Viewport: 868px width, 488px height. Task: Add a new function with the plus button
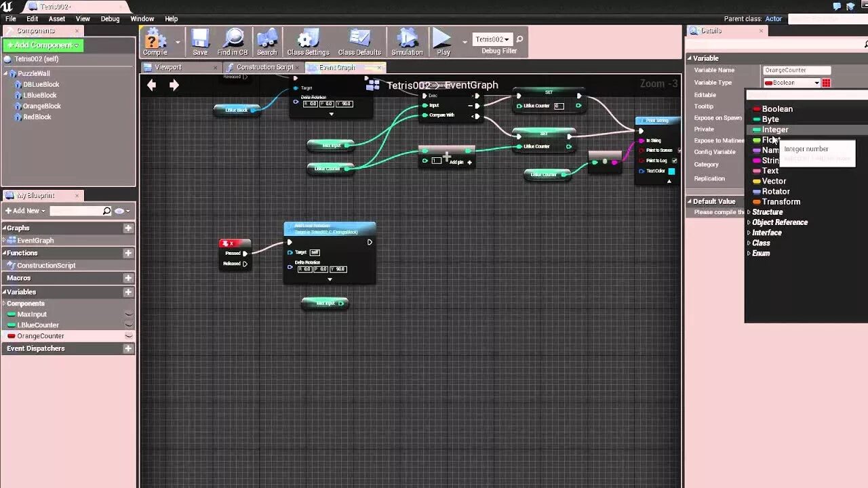(x=128, y=253)
